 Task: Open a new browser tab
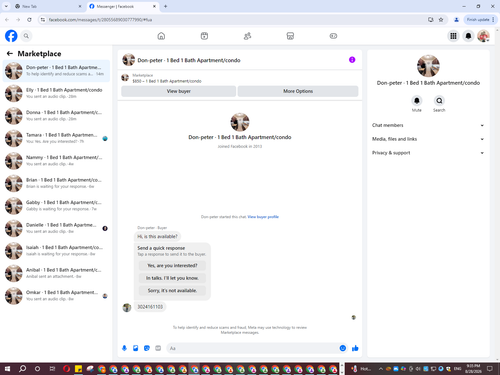click(x=165, y=6)
